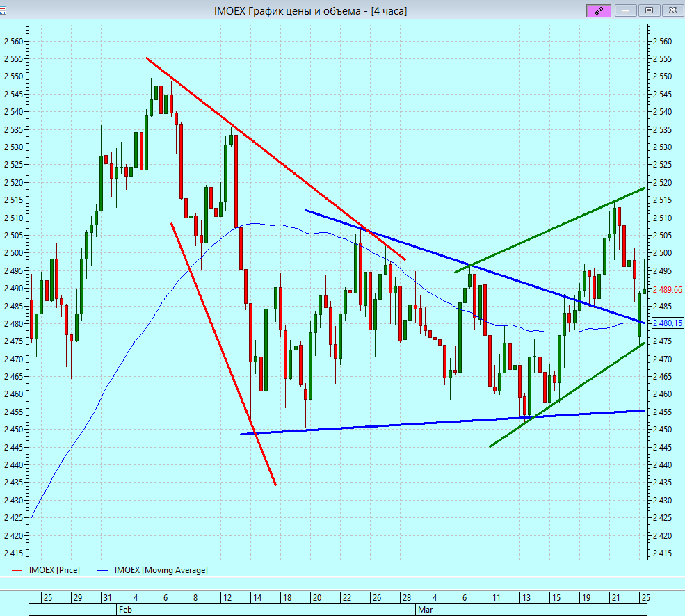Select the blue near-horizontal support line
Screen dimensions: 685x616
click(441, 422)
